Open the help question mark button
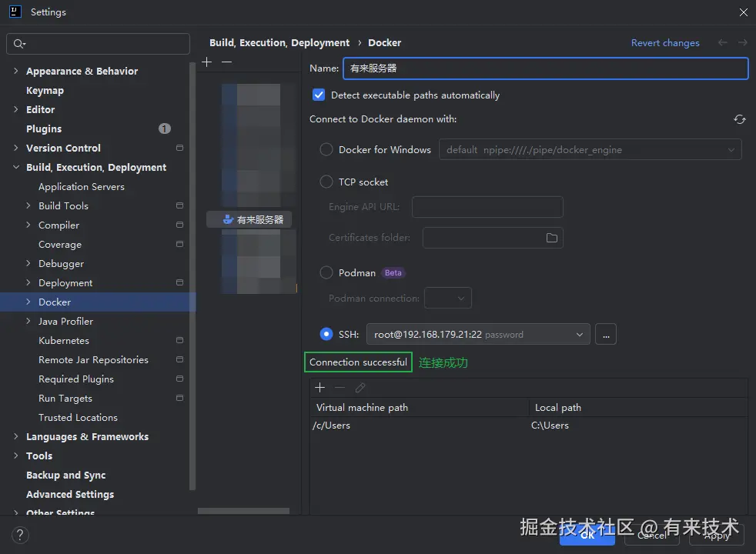This screenshot has height=554, width=756. pos(20,536)
